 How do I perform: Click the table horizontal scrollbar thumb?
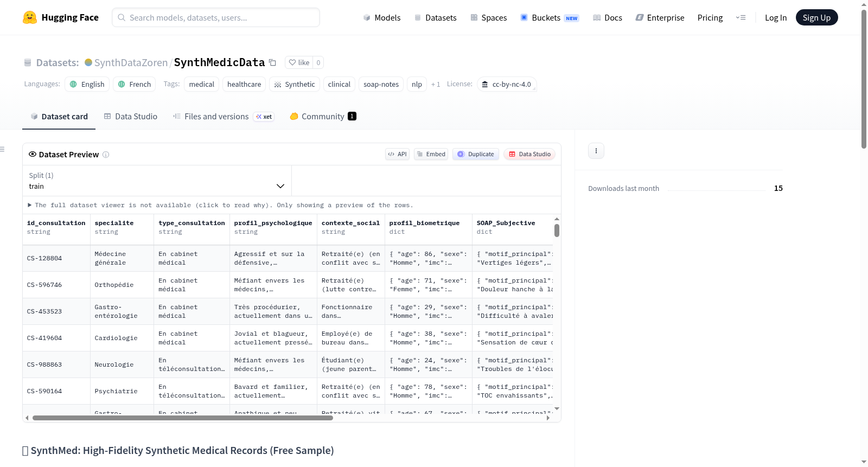point(183,418)
